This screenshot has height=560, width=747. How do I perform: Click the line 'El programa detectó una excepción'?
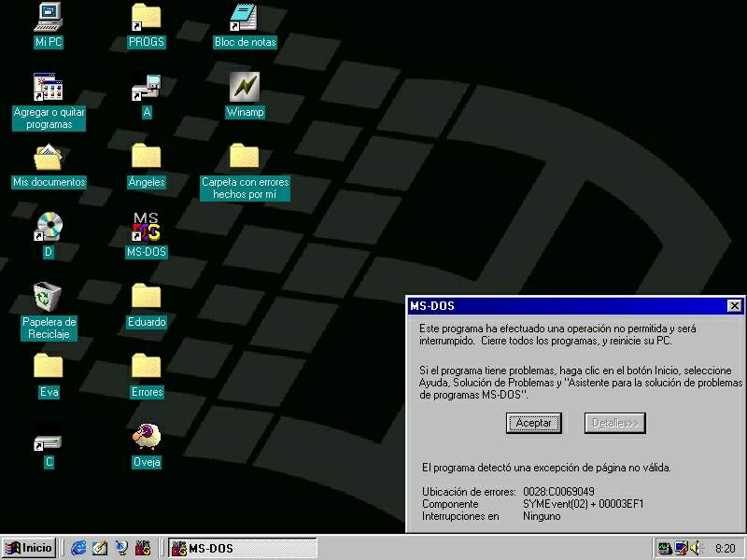click(546, 468)
